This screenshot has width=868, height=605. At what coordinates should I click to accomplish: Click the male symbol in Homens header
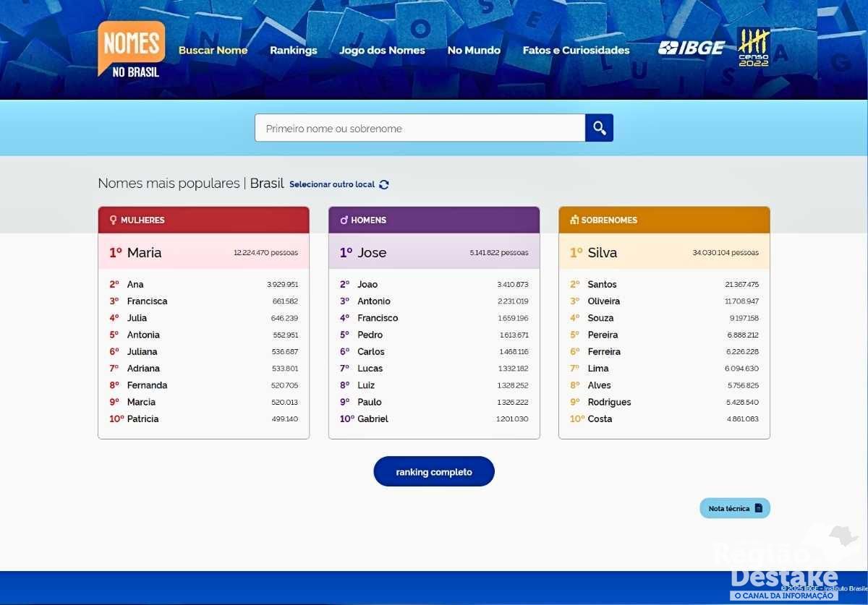pos(344,220)
